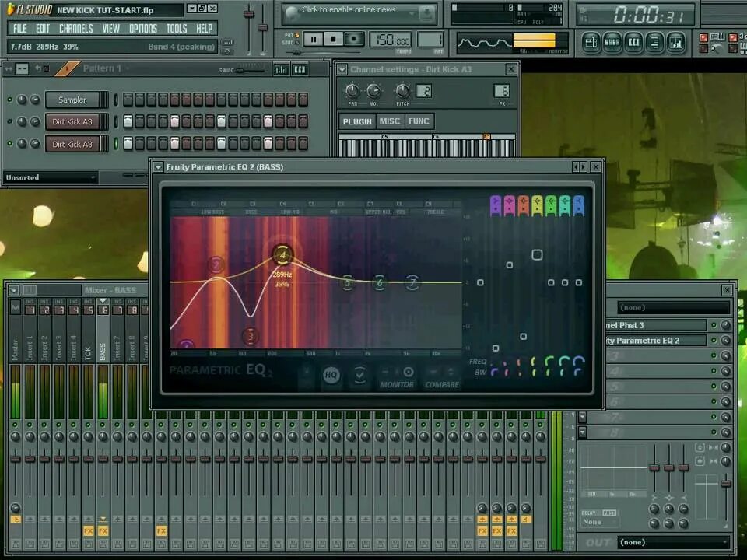Toggle HQ mode in Parametric EQ 2
Viewport: 747px width, 560px height.
point(331,375)
